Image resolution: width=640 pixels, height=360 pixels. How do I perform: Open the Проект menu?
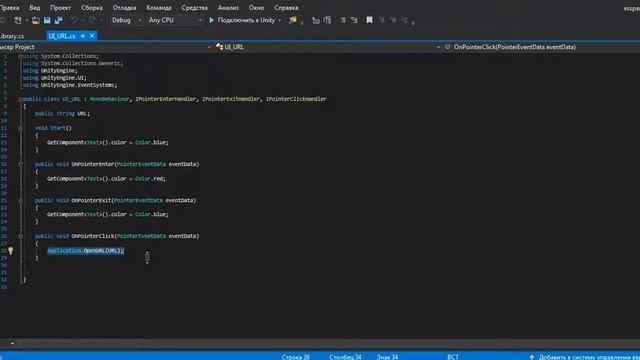click(60, 8)
